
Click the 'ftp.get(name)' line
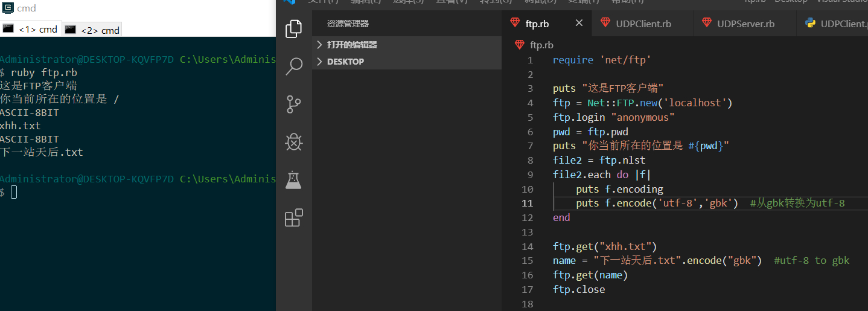[x=590, y=275]
